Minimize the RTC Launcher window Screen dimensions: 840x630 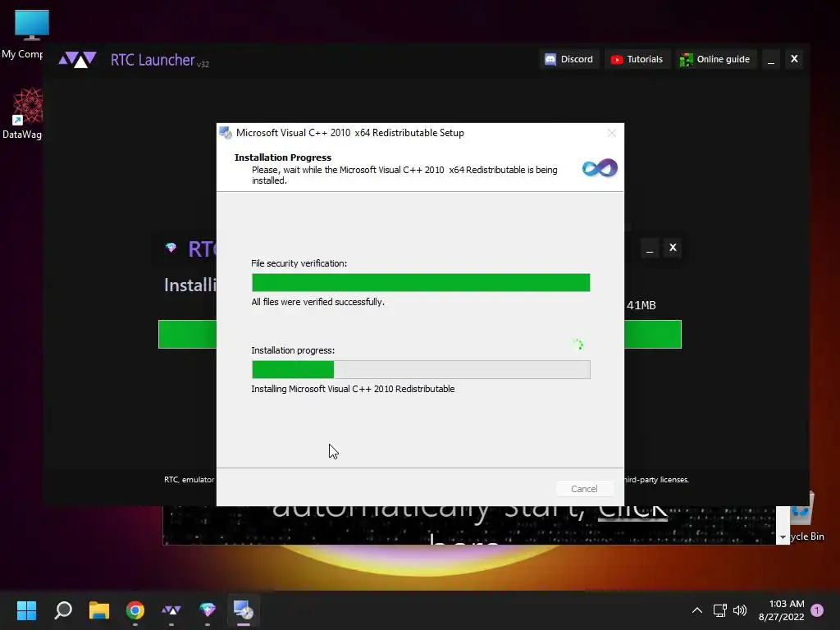pyautogui.click(x=771, y=59)
